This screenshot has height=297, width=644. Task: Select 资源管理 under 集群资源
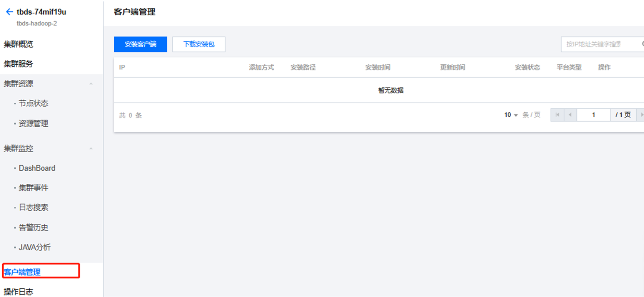33,124
